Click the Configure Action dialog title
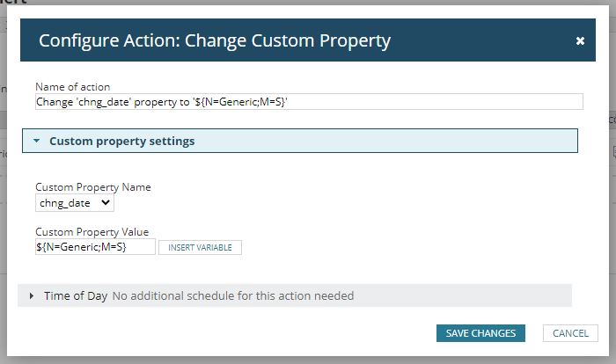Viewport: 616px width, 364px height. [x=215, y=40]
